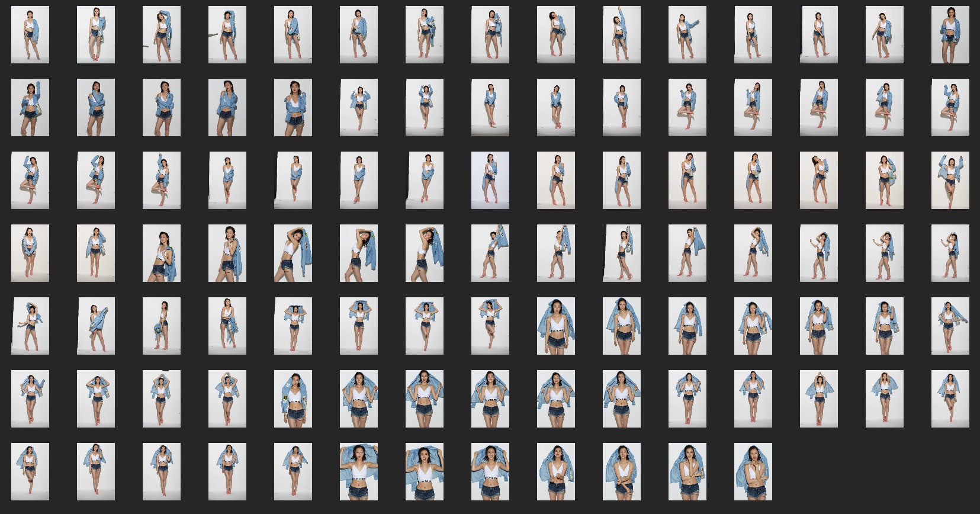Image resolution: width=980 pixels, height=514 pixels.
Task: Select the first thumbnail in the fifth row
Action: (x=30, y=326)
